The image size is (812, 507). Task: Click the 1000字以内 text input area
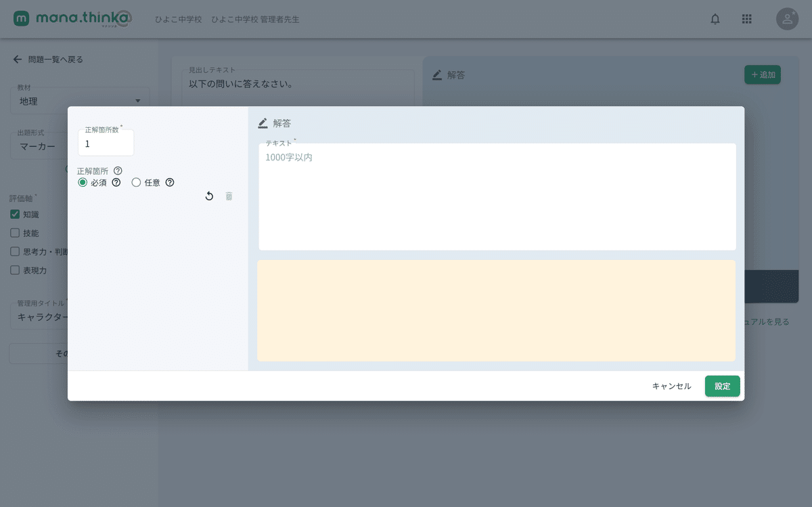(496, 196)
